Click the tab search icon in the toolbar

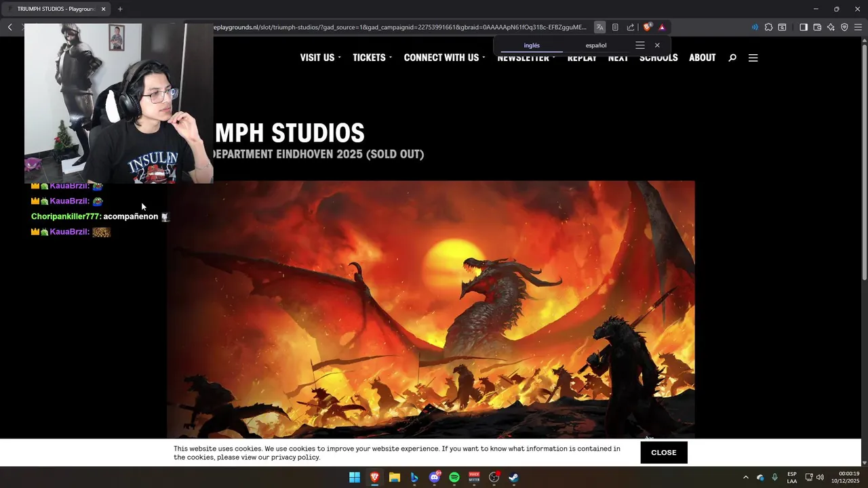tap(782, 27)
